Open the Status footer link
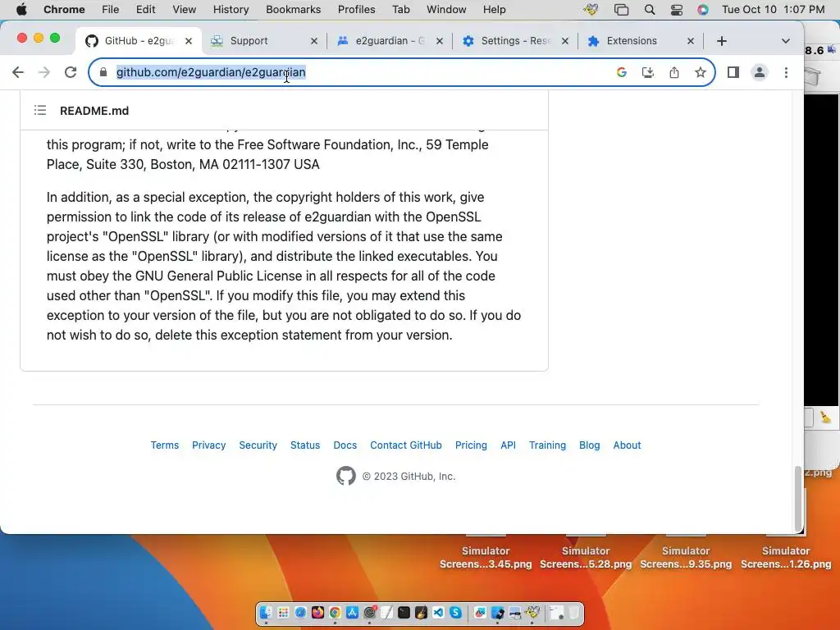This screenshot has height=630, width=840. coord(305,445)
